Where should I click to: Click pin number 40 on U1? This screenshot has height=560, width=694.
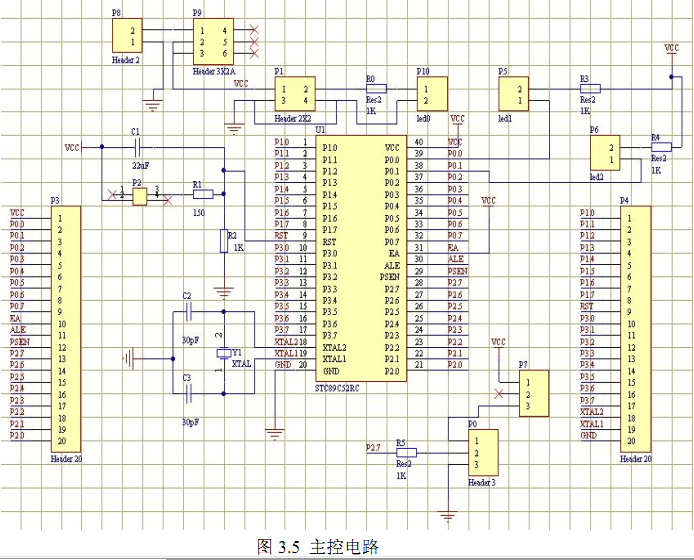[419, 142]
